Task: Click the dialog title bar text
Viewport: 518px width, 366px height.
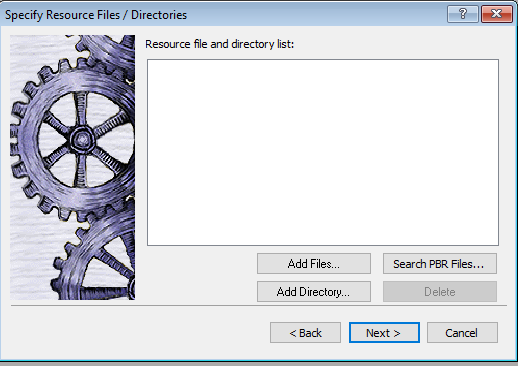Action: (x=96, y=15)
